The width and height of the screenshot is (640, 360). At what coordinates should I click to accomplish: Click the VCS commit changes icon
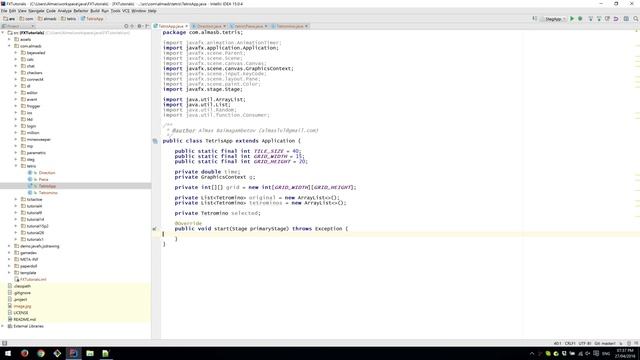599,19
